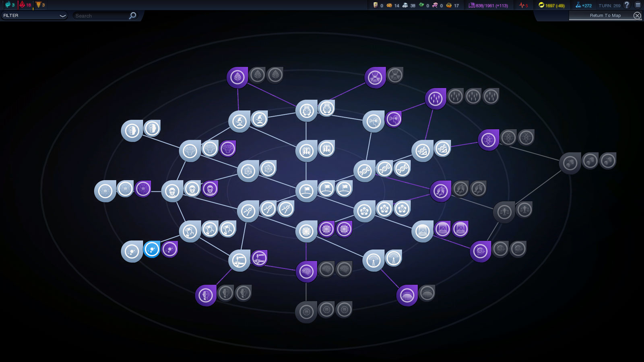Select the purple alien creature tech node
The width and height of the screenshot is (644, 362).
pos(480,251)
